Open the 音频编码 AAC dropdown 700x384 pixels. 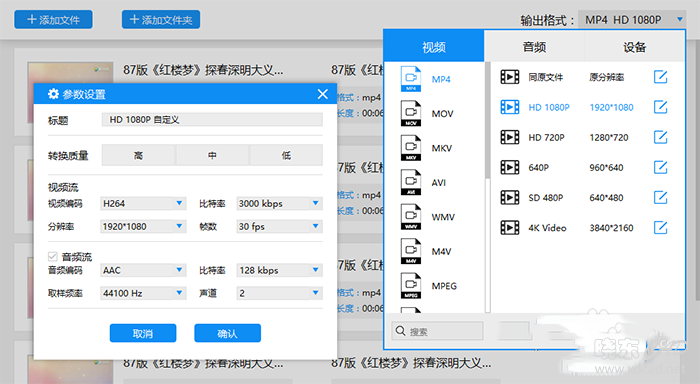click(143, 270)
